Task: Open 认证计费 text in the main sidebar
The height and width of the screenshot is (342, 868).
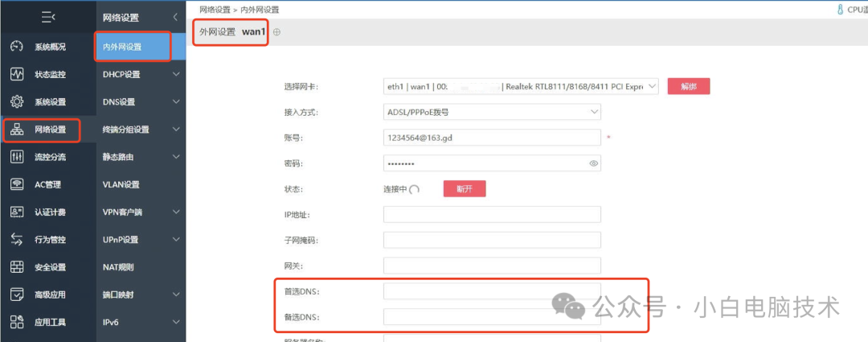Action: [x=50, y=212]
